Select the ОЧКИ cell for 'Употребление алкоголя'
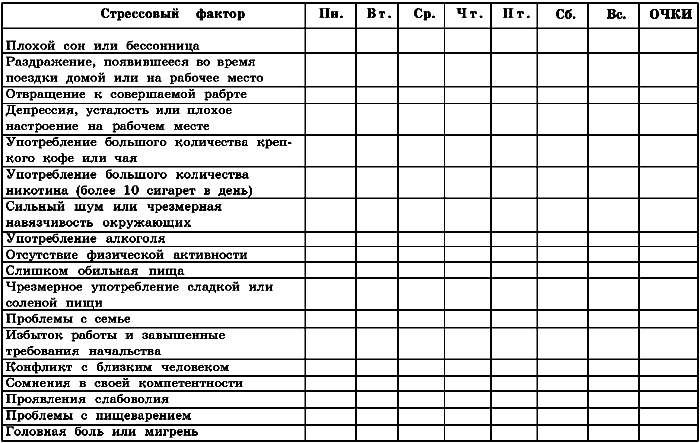The image size is (700, 443). [x=668, y=239]
